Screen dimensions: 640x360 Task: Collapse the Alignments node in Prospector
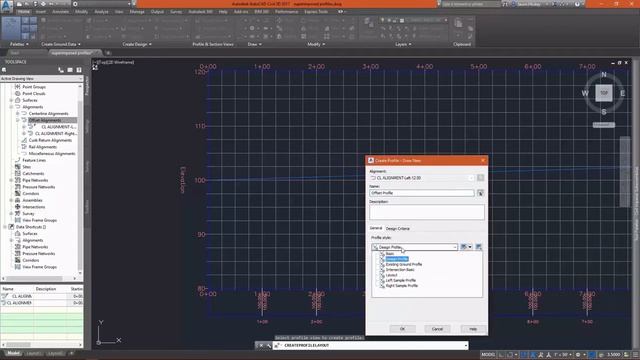coord(11,107)
